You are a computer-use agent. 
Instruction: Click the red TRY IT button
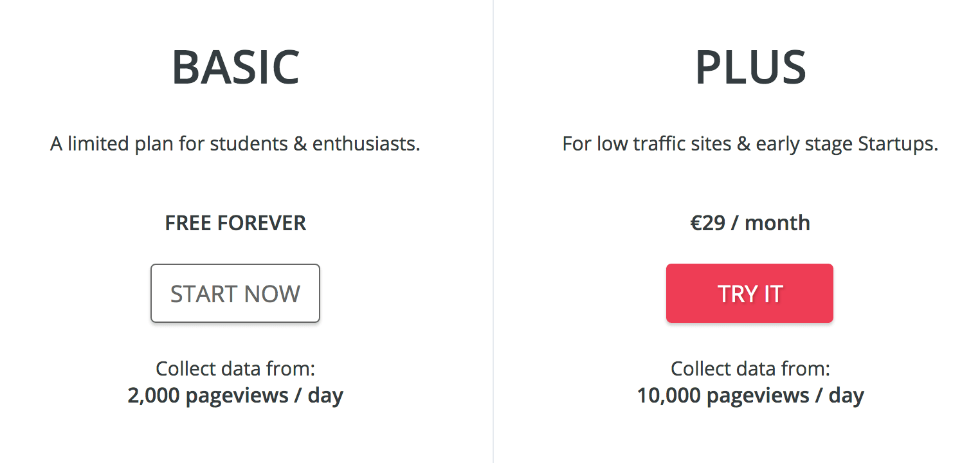(x=750, y=293)
